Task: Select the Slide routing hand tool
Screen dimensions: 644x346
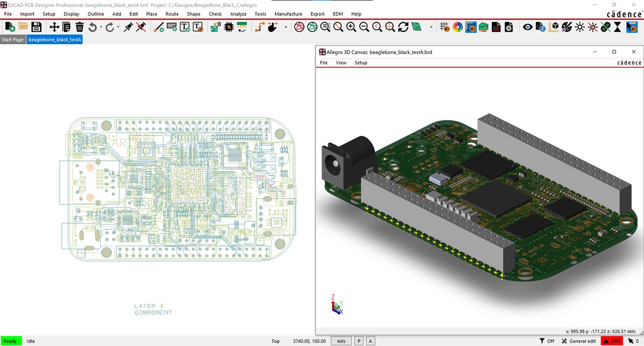Action: click(272, 27)
